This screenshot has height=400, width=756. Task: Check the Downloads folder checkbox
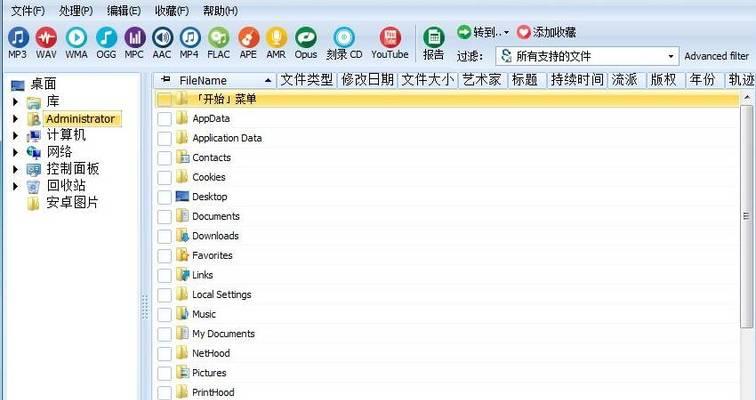click(164, 236)
